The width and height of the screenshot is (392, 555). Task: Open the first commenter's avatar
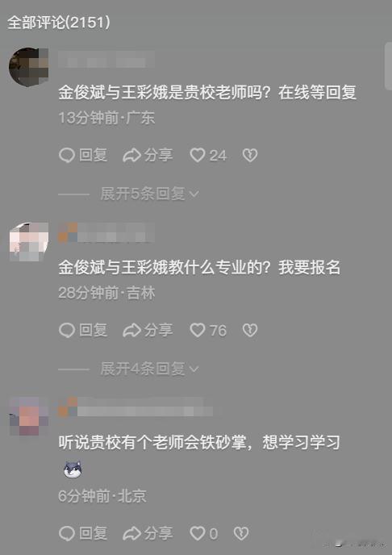[28, 67]
